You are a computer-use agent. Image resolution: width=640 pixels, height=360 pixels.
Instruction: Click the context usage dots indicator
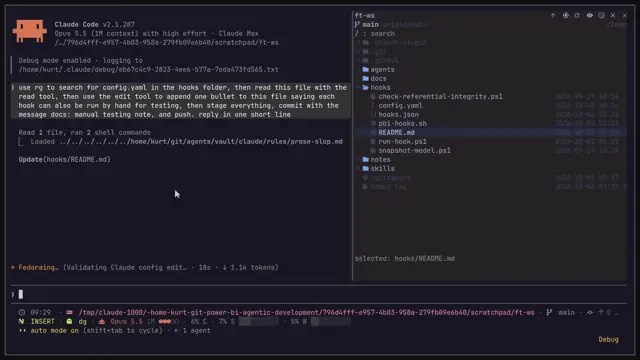(169, 322)
